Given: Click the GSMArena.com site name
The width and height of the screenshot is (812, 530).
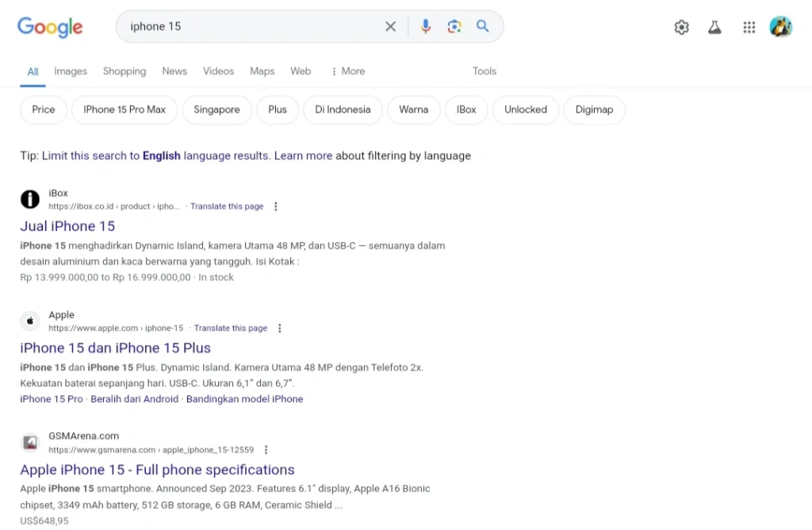Looking at the screenshot, I should tap(84, 436).
